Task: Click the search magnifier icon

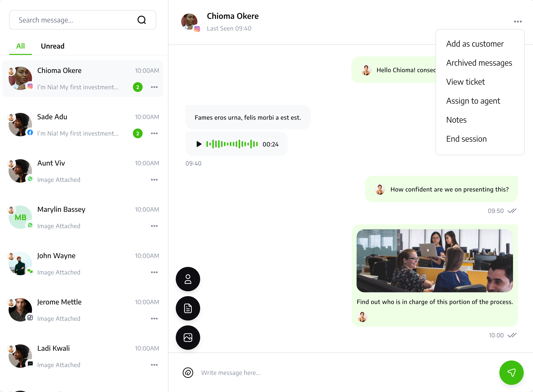Action: (x=142, y=20)
